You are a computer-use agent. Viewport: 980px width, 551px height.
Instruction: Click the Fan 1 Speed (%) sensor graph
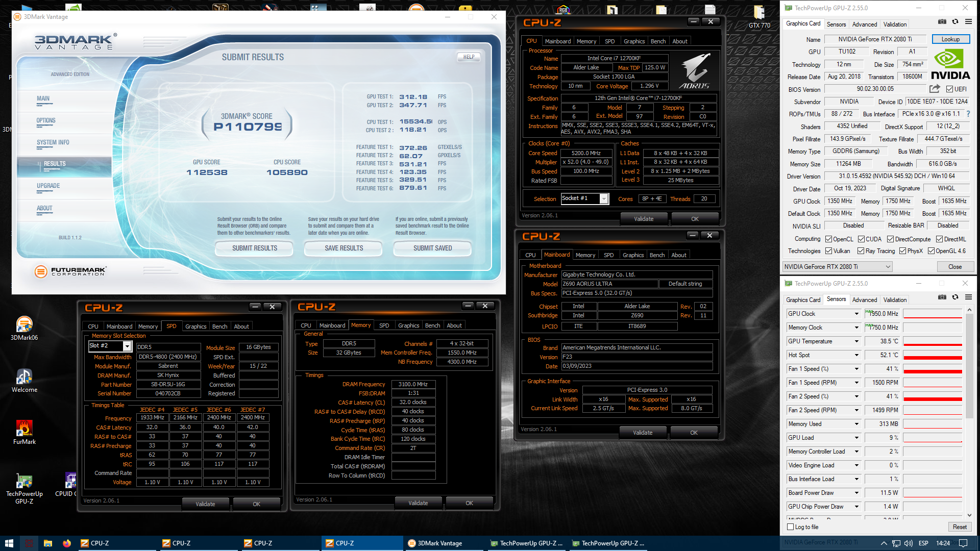click(933, 369)
